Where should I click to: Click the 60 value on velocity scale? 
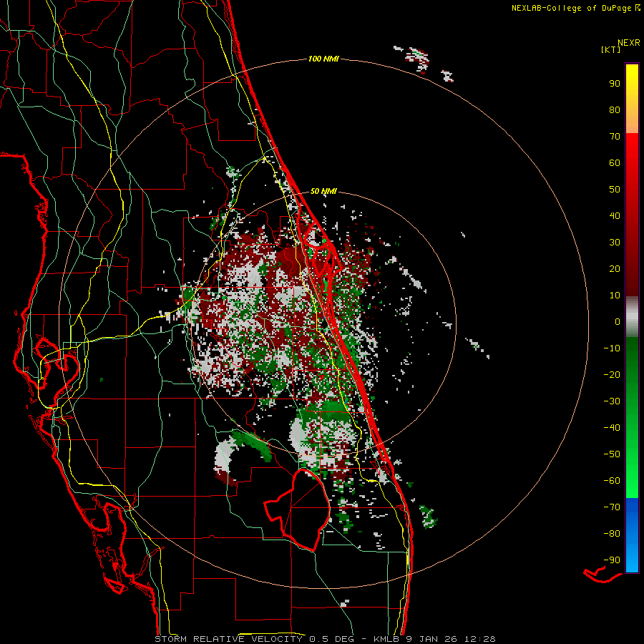click(x=615, y=162)
